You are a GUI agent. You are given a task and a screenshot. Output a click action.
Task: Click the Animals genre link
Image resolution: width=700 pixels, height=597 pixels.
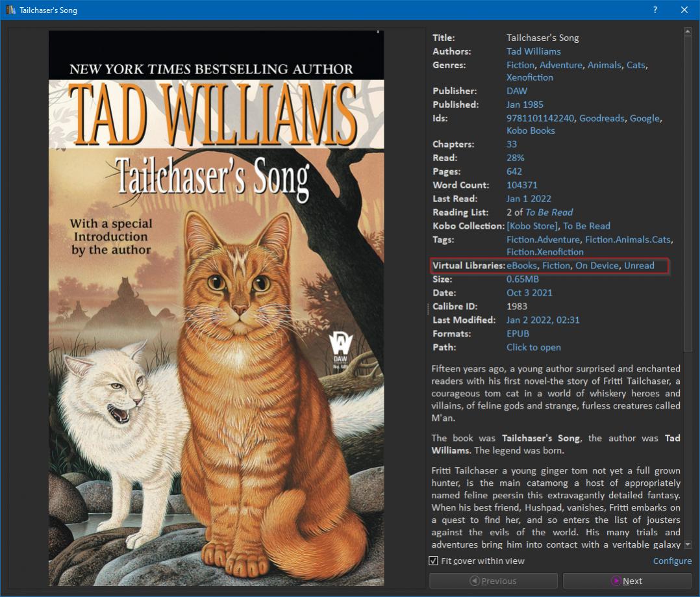(604, 65)
